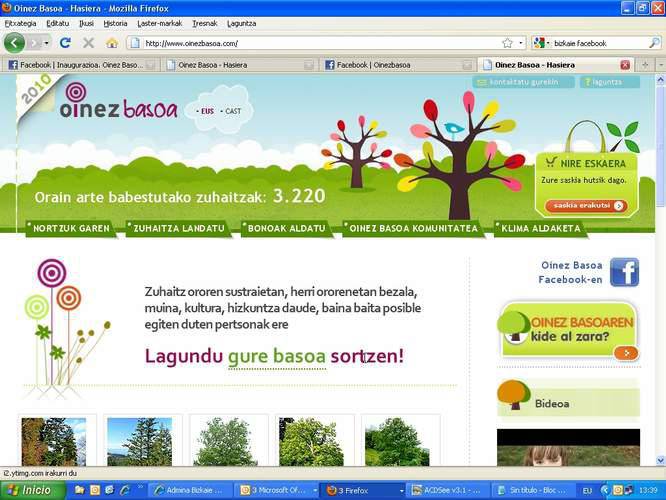Reload the page with the refresh icon
The image size is (666, 500).
click(x=65, y=42)
